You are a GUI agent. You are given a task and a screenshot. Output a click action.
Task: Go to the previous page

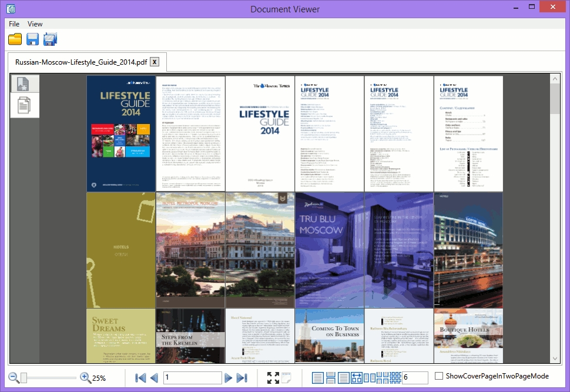click(x=154, y=378)
